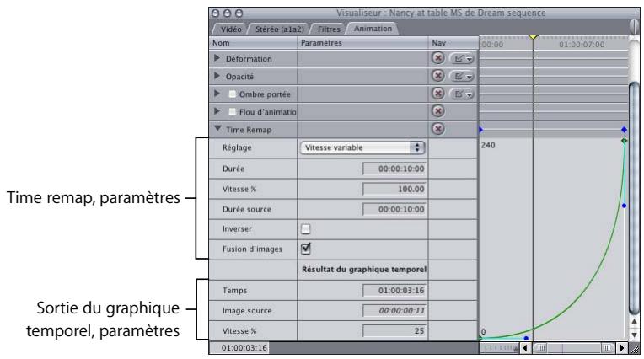Uncheck the Fusion d'images checkbox
Screen dimensions: 644x359
point(306,249)
